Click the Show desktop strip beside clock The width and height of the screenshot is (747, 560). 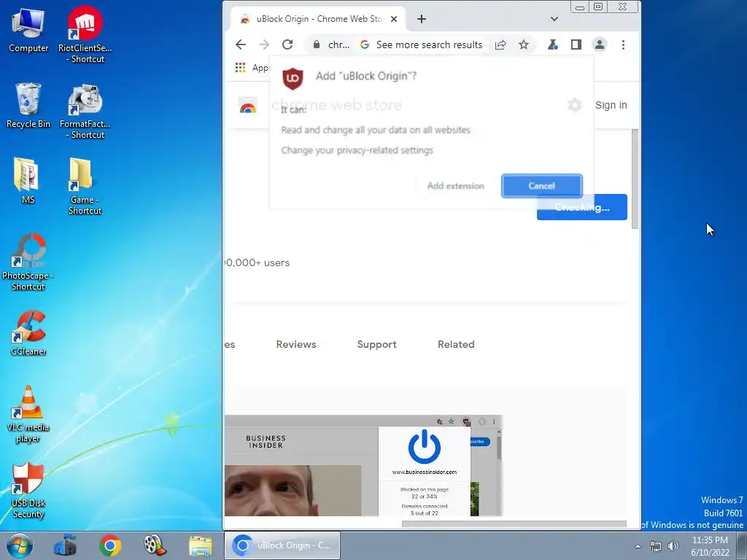742,545
